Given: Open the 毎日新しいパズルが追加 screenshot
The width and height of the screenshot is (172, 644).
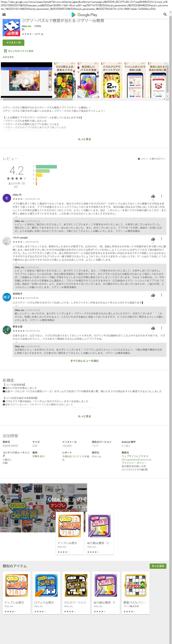Looking at the screenshot, I should 88,80.
